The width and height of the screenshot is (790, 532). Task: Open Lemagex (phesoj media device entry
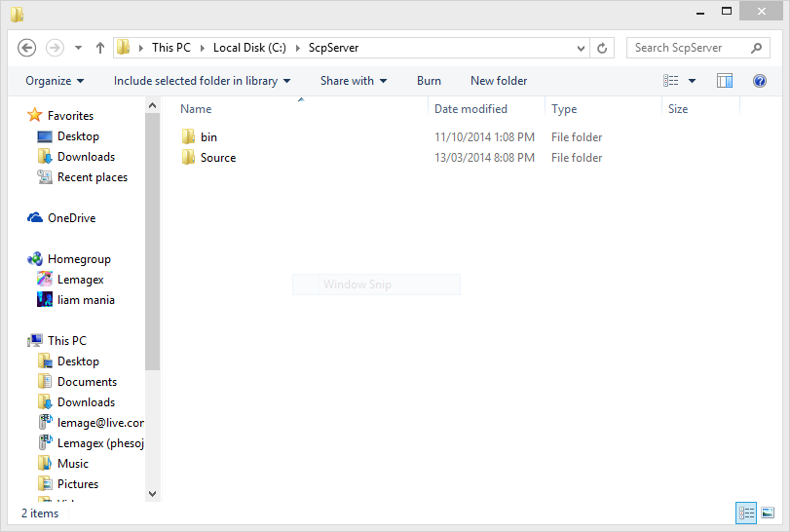point(100,443)
